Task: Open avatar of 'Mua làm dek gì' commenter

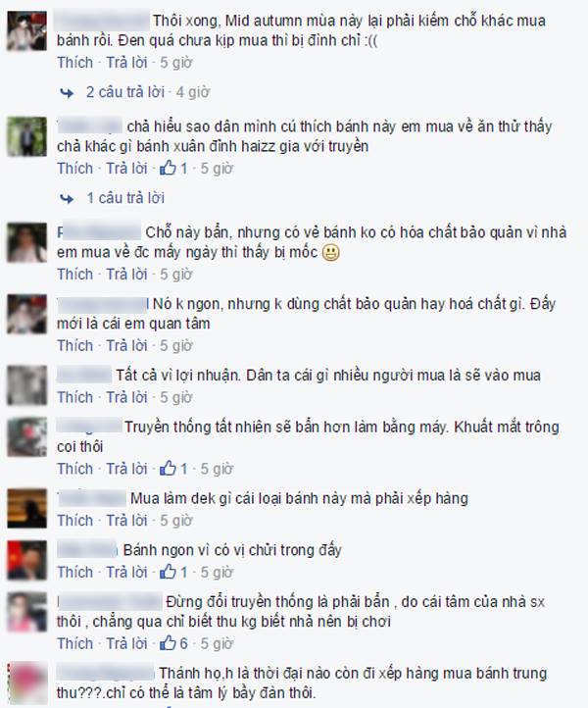Action: tap(27, 508)
